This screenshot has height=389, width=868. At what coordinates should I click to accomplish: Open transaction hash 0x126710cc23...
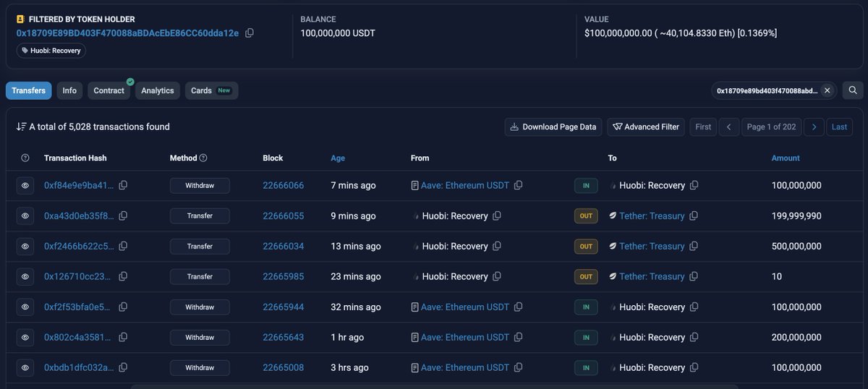click(78, 277)
